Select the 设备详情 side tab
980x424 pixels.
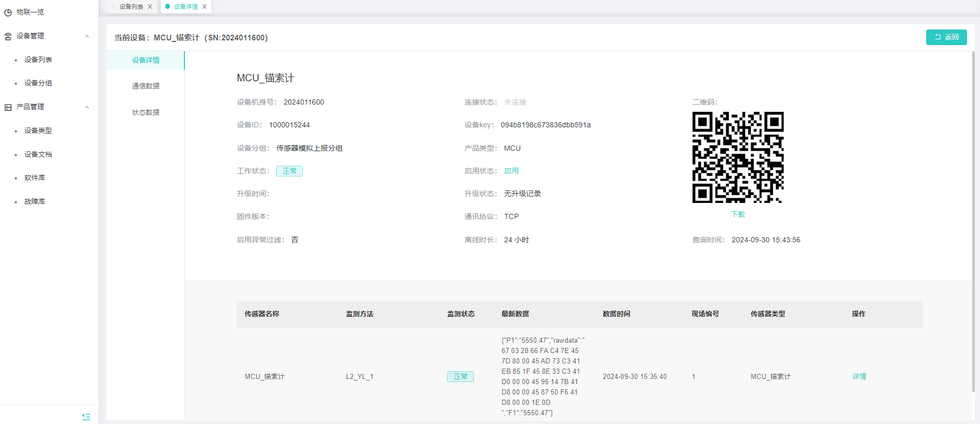point(146,60)
